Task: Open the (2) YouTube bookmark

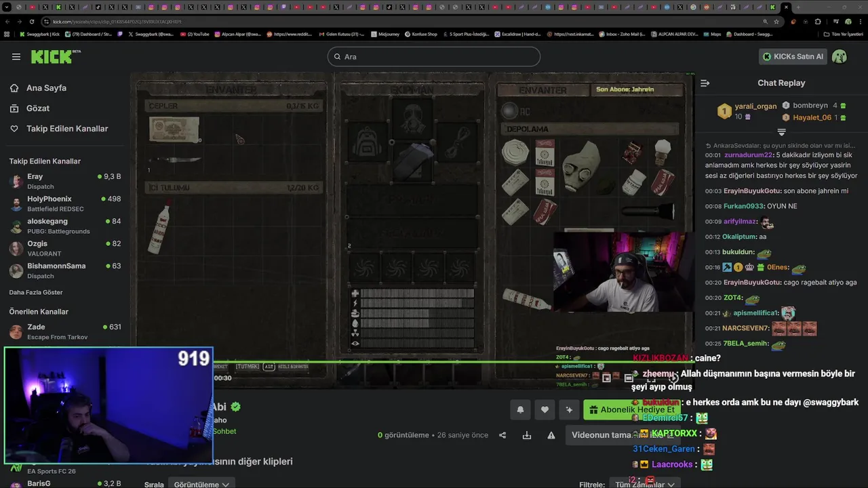Action: tap(195, 34)
